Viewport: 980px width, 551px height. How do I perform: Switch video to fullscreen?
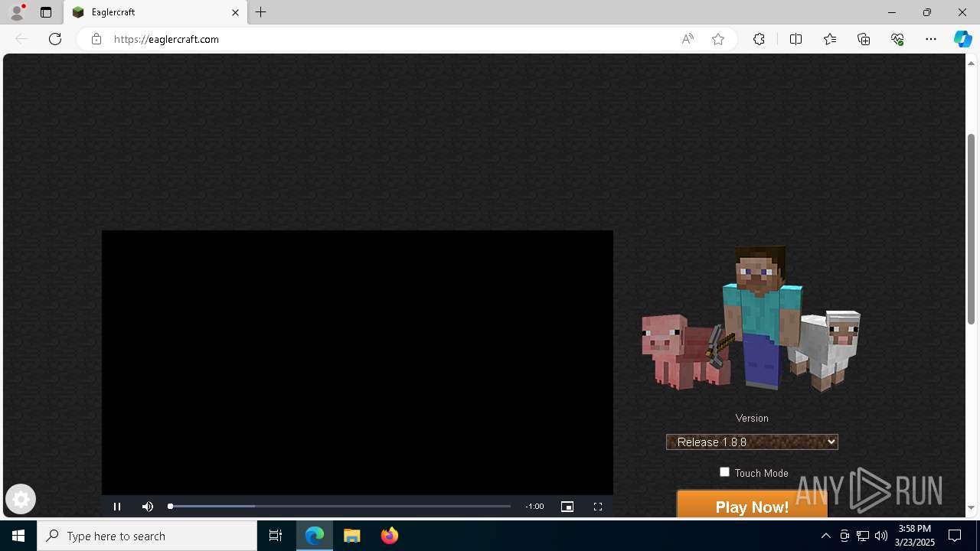coord(598,507)
